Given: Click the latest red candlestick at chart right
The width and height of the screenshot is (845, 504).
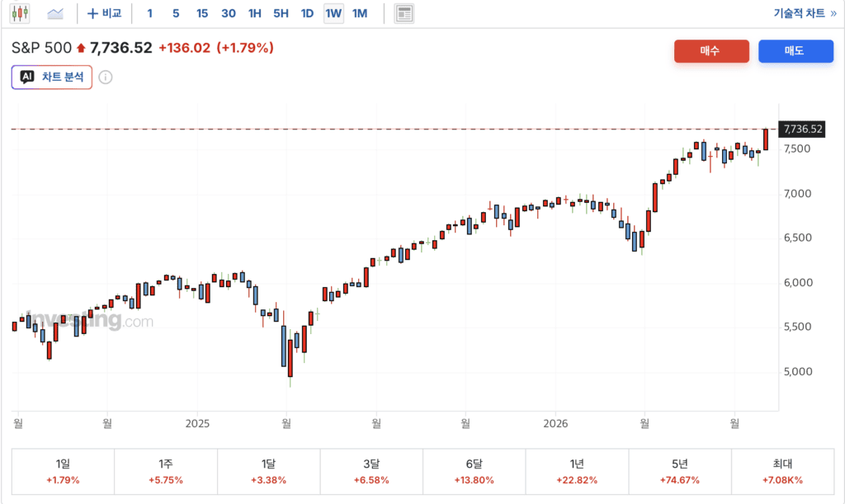Looking at the screenshot, I should click(765, 139).
